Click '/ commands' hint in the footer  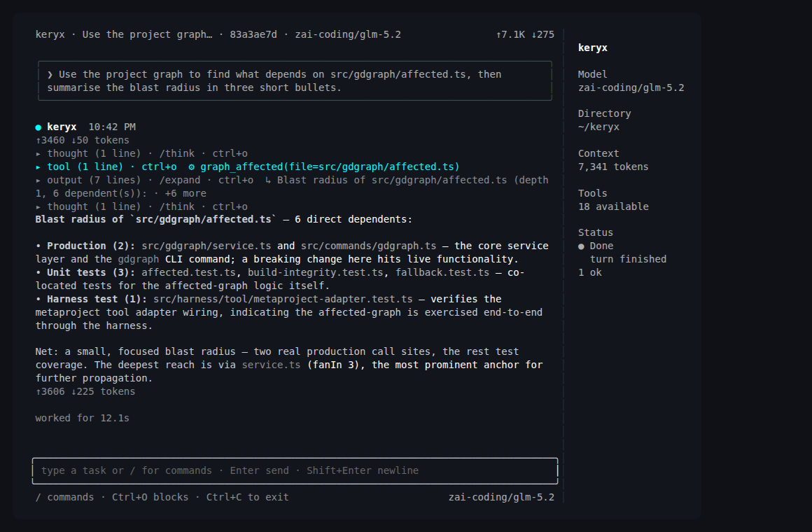64,497
